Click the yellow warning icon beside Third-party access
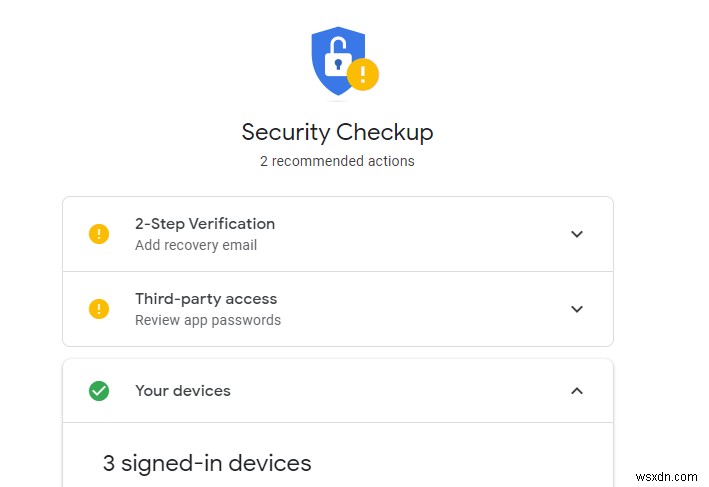 pyautogui.click(x=99, y=309)
